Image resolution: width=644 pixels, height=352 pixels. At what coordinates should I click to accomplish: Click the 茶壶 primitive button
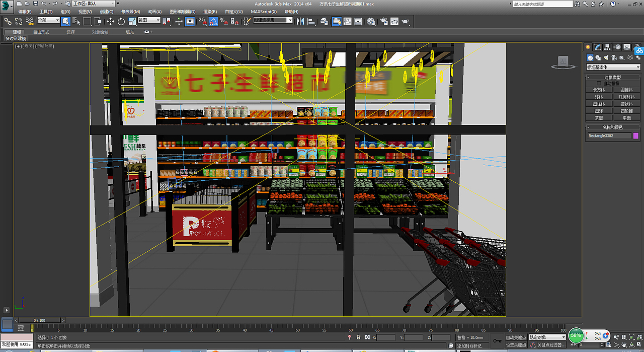point(599,118)
